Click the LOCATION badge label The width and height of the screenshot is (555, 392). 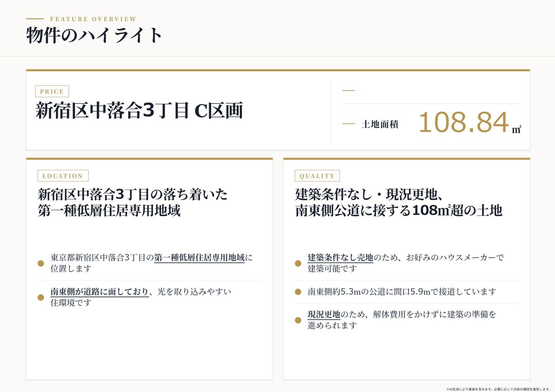pyautogui.click(x=63, y=176)
